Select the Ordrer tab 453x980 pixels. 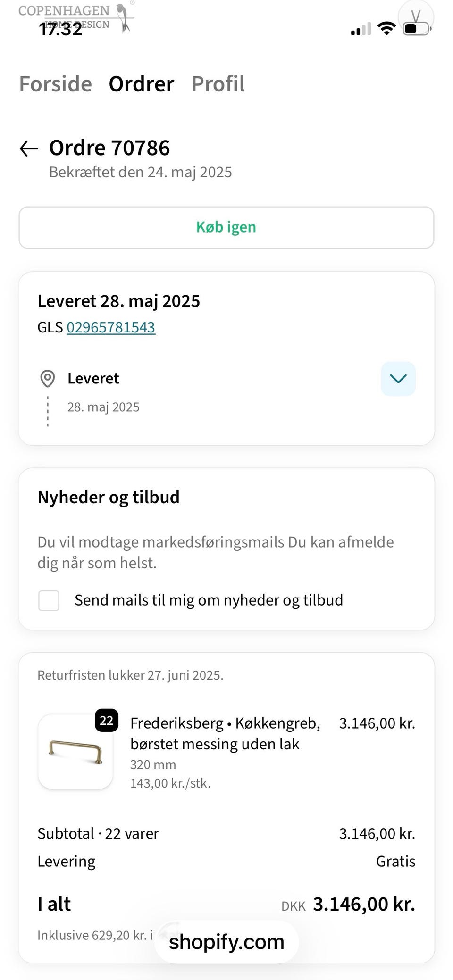tap(142, 84)
